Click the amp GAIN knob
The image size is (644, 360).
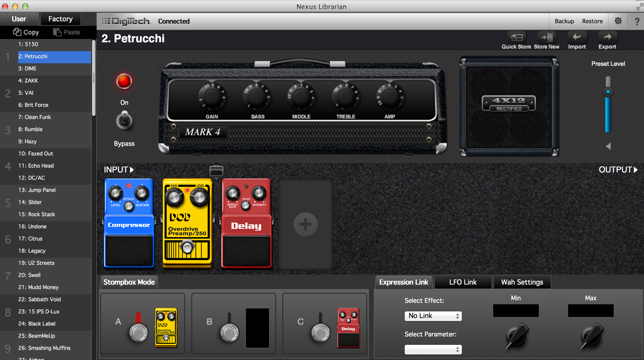coord(212,96)
